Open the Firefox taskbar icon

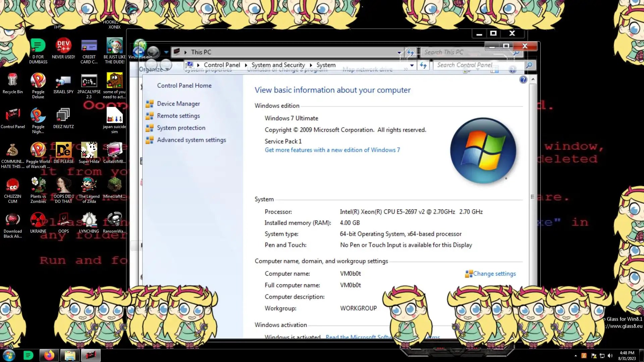click(x=49, y=355)
